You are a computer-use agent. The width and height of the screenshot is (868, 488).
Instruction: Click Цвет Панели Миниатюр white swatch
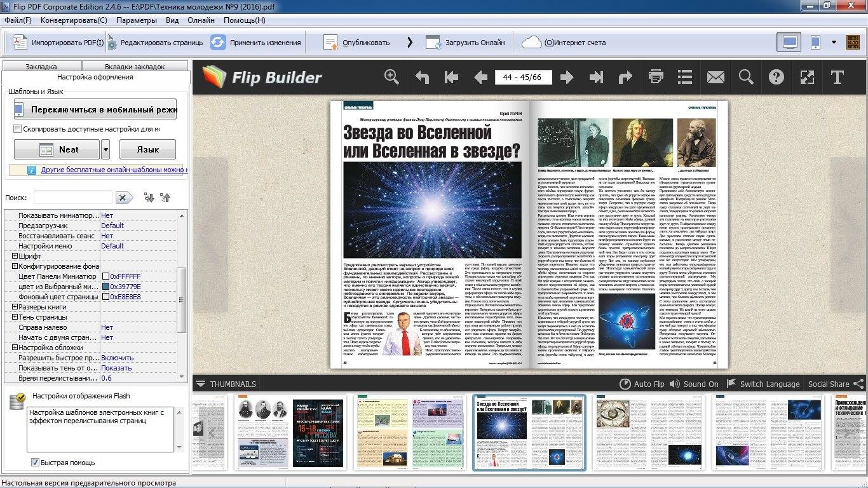click(x=106, y=276)
